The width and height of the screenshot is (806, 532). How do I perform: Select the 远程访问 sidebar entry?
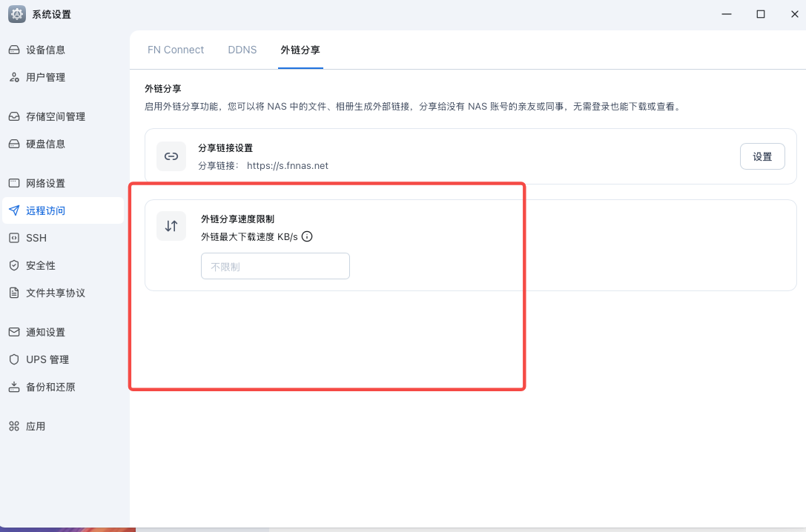[x=63, y=210]
